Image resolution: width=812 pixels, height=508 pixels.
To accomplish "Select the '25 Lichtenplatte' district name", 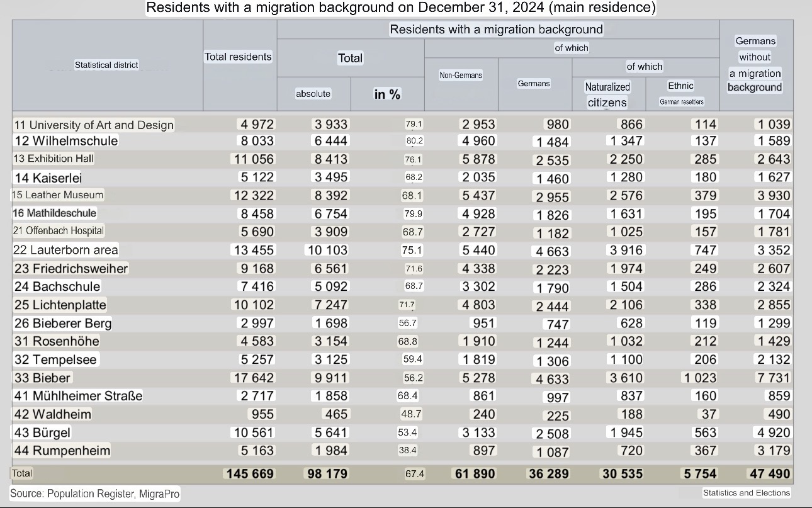I will [60, 305].
